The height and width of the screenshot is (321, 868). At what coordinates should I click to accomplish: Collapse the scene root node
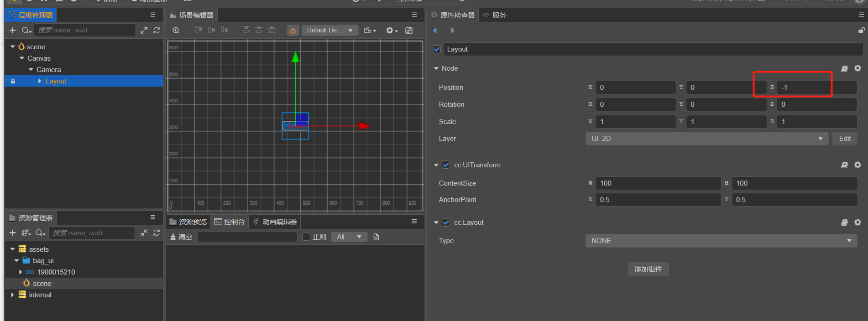(13, 47)
